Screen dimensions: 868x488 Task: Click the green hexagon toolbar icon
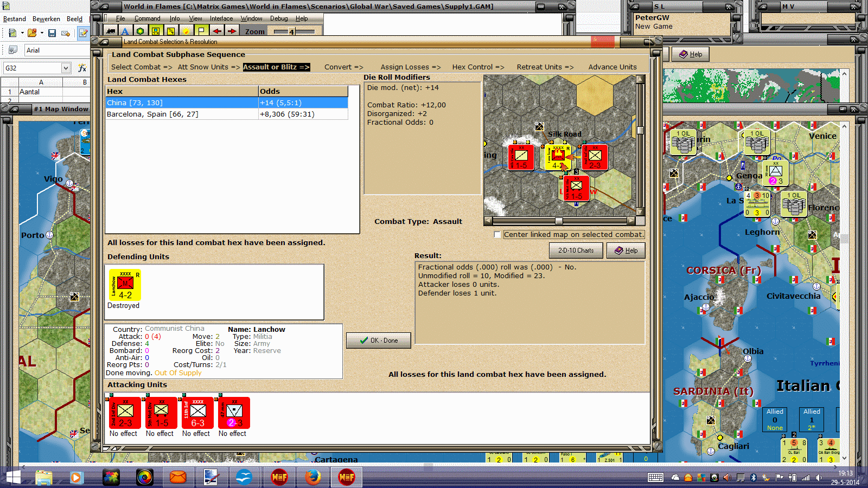(x=141, y=31)
